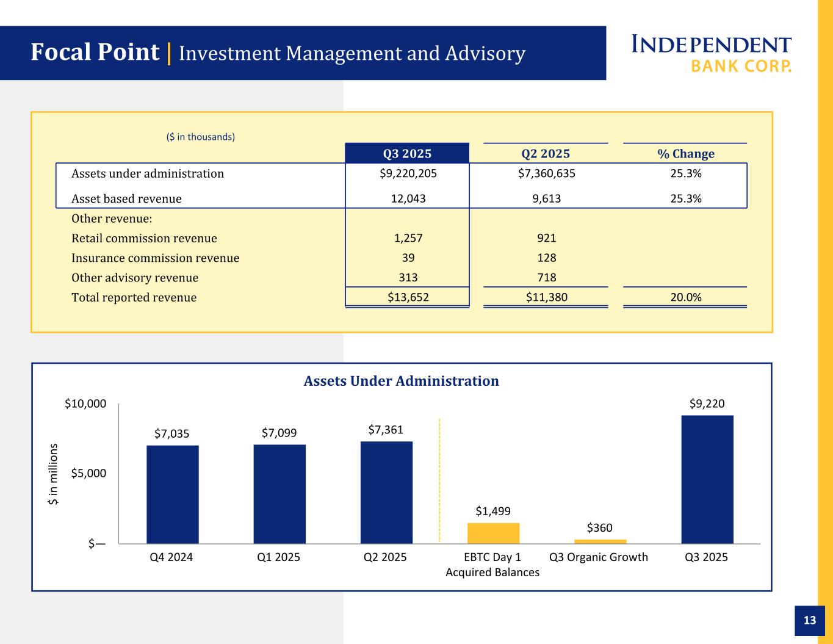Select the Q2 2025 bar in chart
833x644 pixels.
tap(386, 492)
